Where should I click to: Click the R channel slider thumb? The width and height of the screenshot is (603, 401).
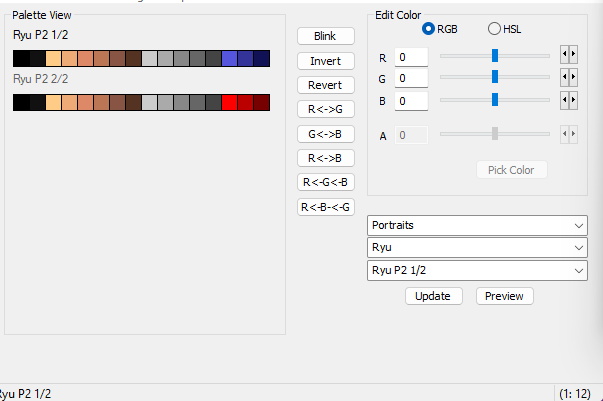pos(495,55)
